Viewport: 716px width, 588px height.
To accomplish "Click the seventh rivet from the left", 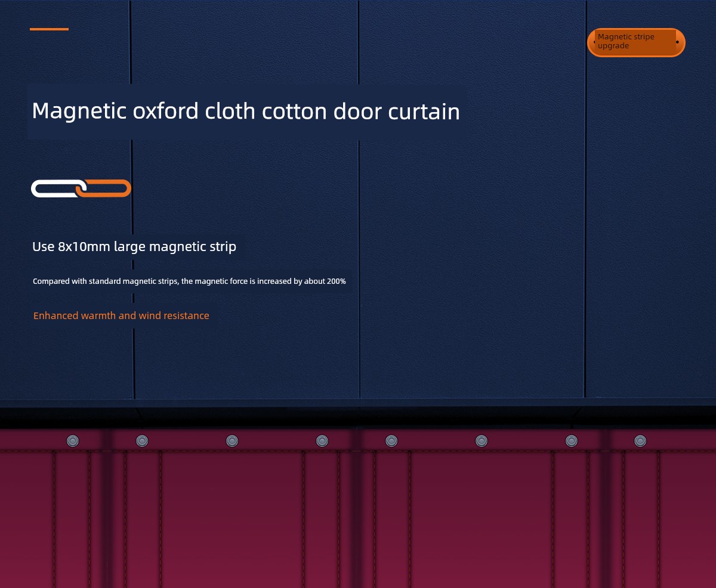I will tap(572, 441).
